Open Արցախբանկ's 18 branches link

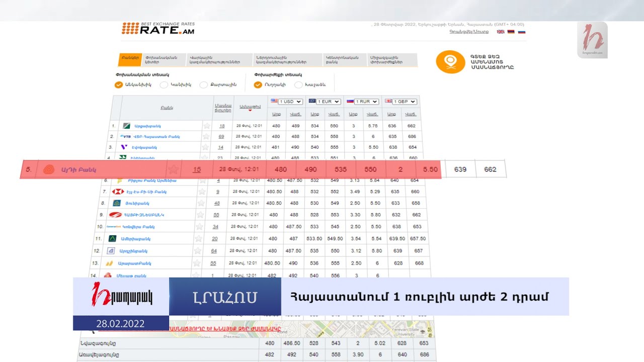pyautogui.click(x=222, y=126)
